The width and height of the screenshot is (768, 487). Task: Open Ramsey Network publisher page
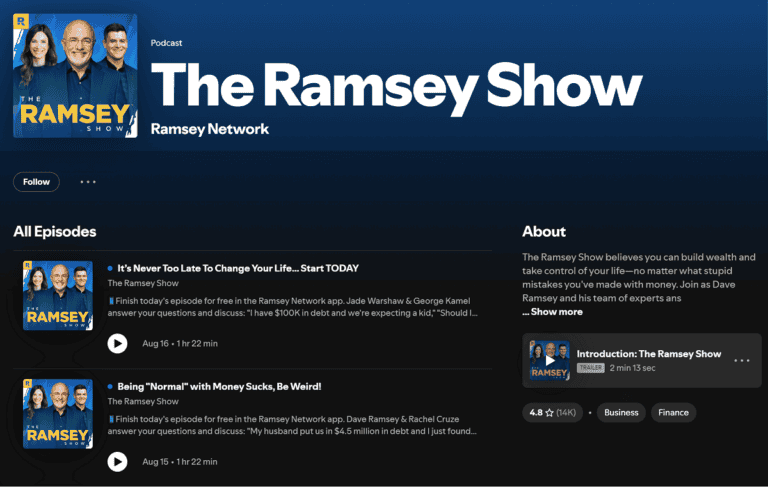tap(209, 129)
